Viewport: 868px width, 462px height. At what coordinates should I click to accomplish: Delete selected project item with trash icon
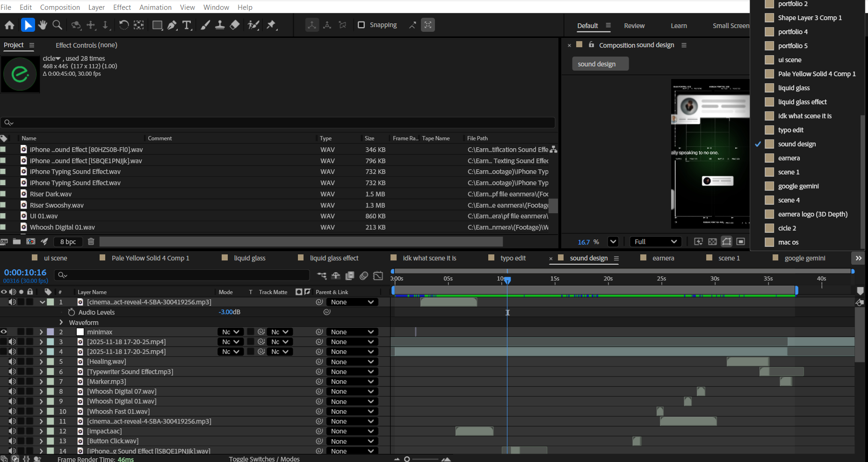(91, 241)
